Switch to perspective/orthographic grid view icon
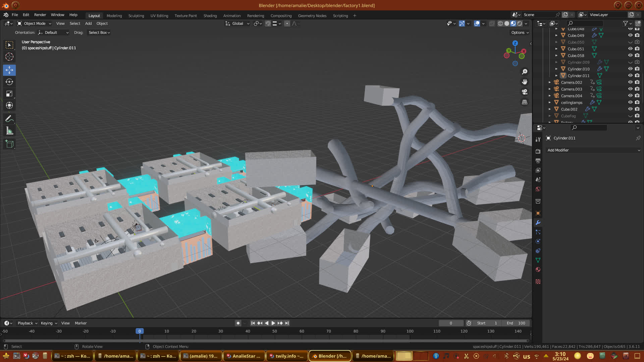The width and height of the screenshot is (644, 362). pos(525,102)
